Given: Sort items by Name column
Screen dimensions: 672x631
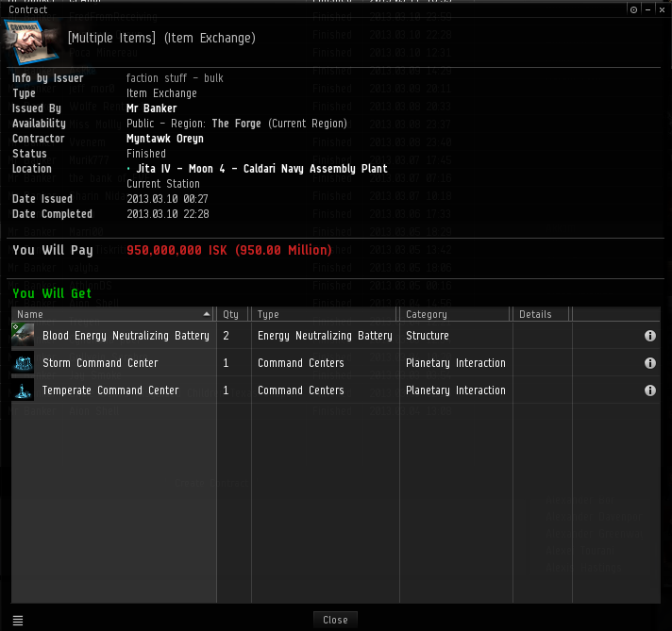Looking at the screenshot, I should [x=113, y=314].
